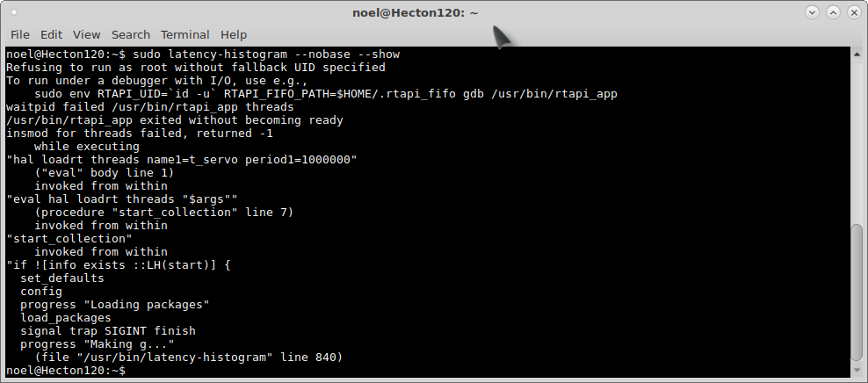Click the scrollbar up arrow
This screenshot has width=868, height=383.
(857, 54)
